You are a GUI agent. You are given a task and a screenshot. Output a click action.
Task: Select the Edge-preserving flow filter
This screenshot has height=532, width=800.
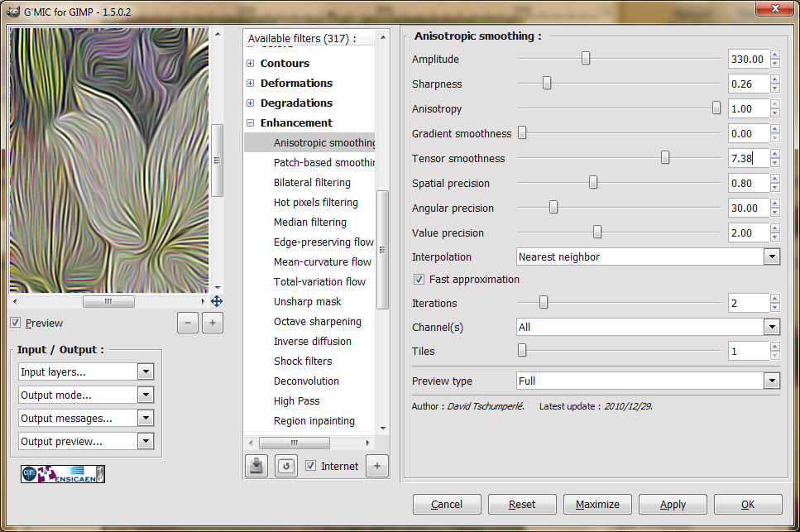click(309, 242)
